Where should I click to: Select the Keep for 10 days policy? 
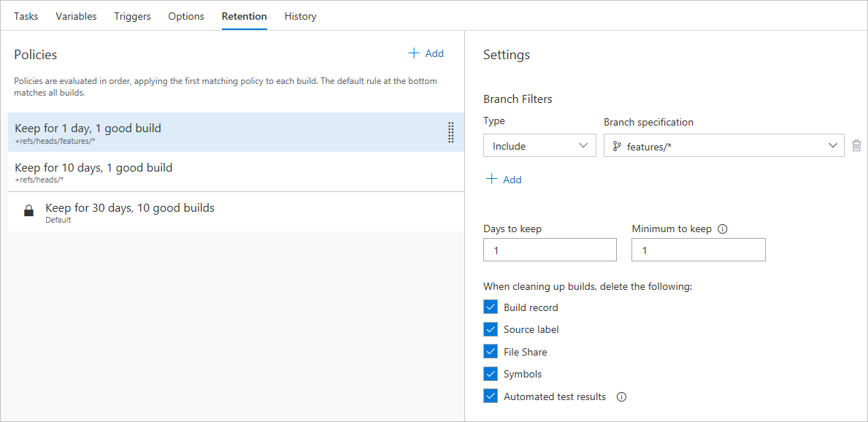click(237, 172)
